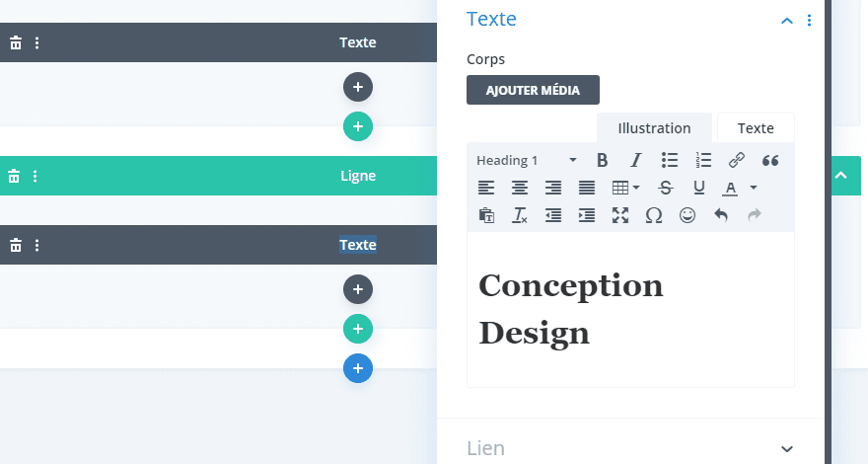Switch to the Texte editor tab
The width and height of the screenshot is (868, 464).
[756, 128]
